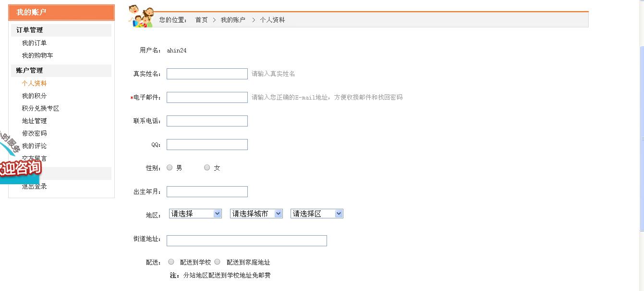Click the page vertical scrollbar
This screenshot has width=644, height=291.
(x=642, y=139)
